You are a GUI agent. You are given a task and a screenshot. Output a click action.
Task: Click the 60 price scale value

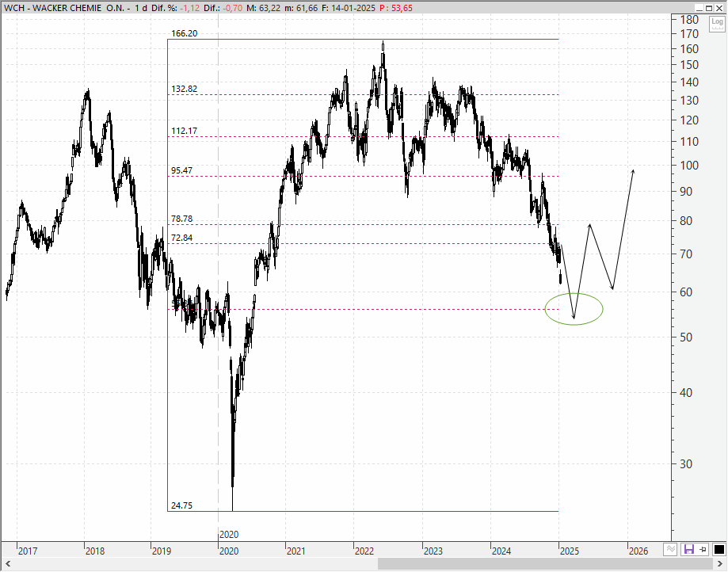pyautogui.click(x=686, y=292)
